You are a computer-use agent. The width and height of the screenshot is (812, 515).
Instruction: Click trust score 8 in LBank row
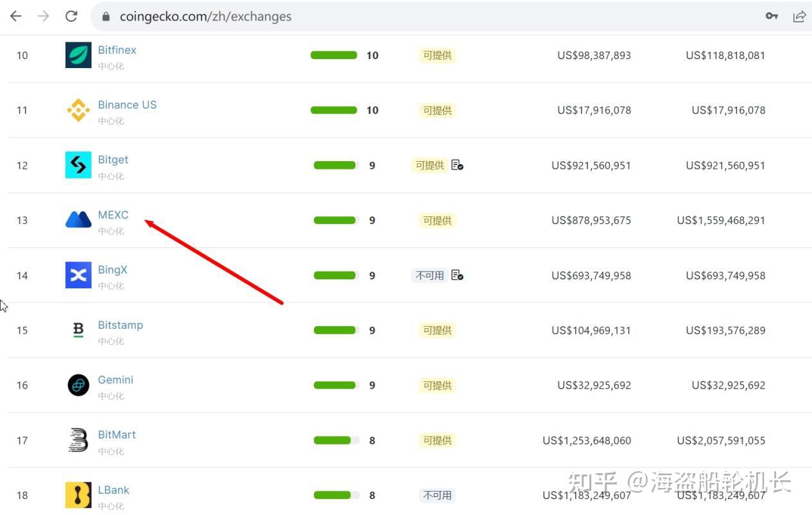372,495
